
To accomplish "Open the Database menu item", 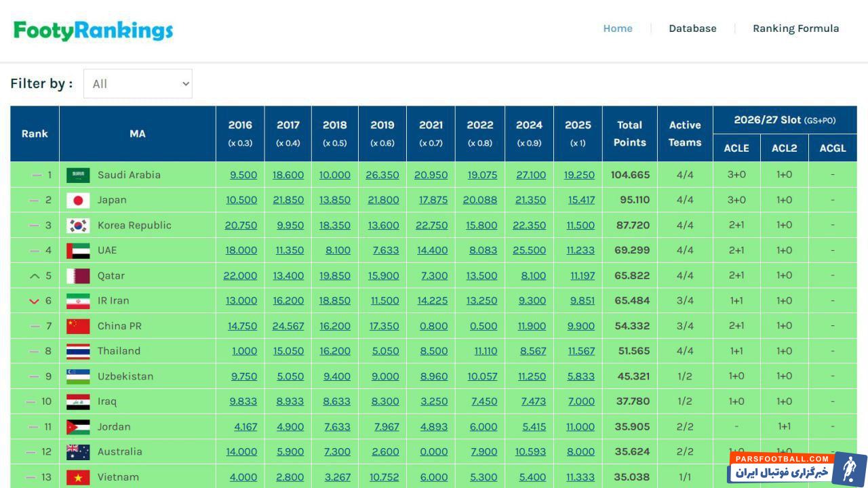I will [692, 28].
